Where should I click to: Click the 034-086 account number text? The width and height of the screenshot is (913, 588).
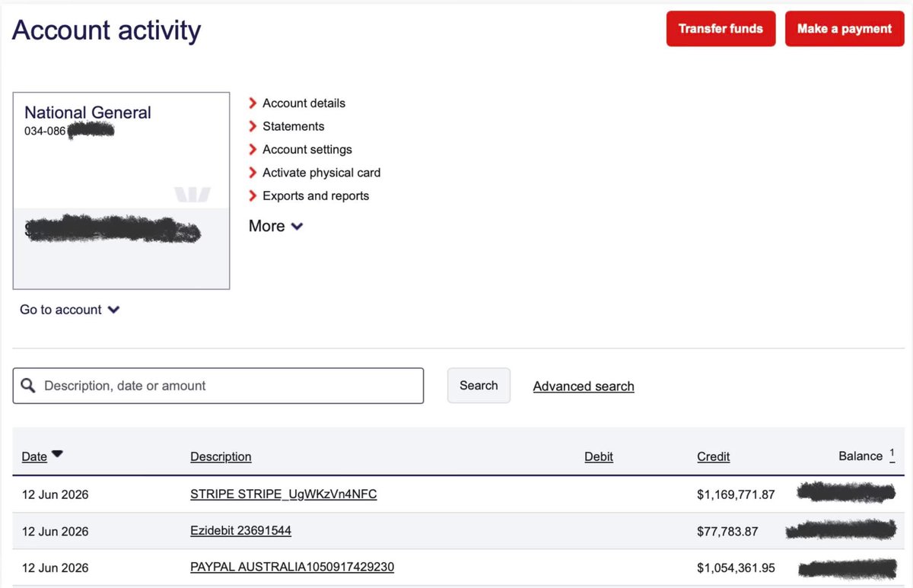(45, 131)
